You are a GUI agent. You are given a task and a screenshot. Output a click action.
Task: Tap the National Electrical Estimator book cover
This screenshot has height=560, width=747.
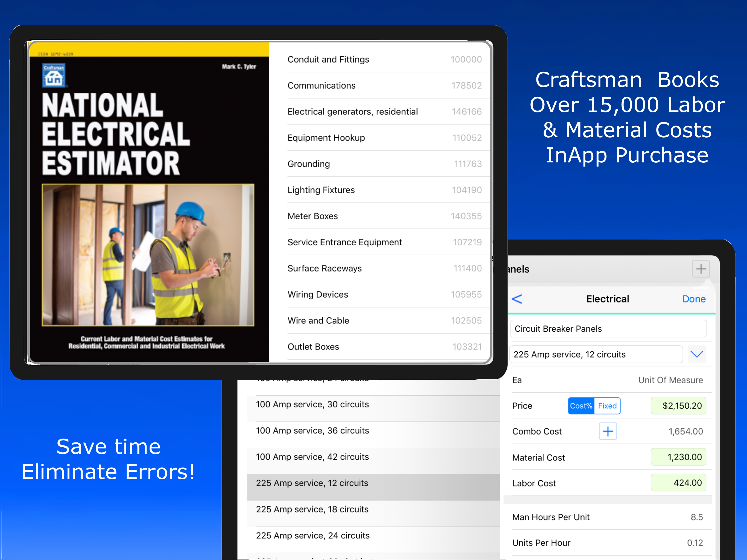(x=149, y=202)
